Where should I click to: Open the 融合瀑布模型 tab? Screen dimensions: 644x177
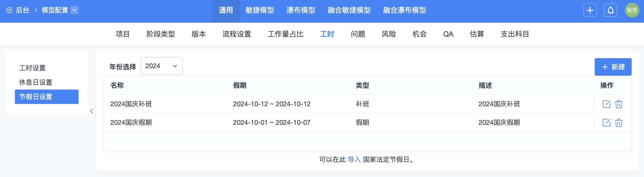[404, 10]
